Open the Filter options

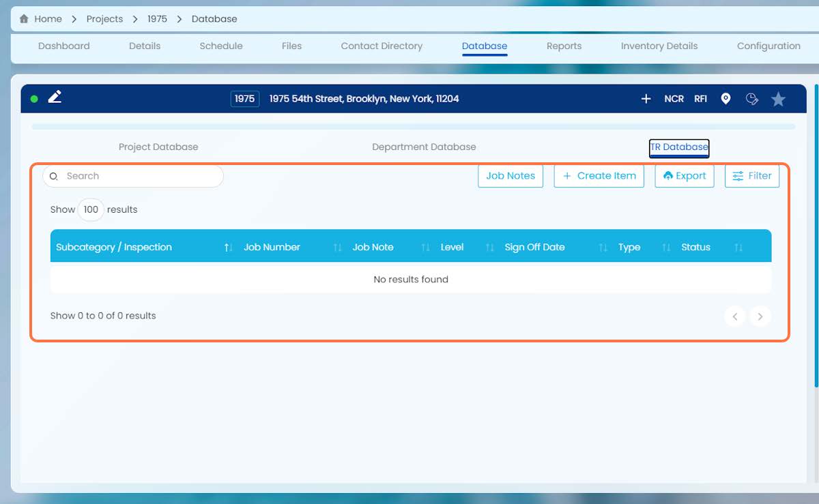pos(752,176)
